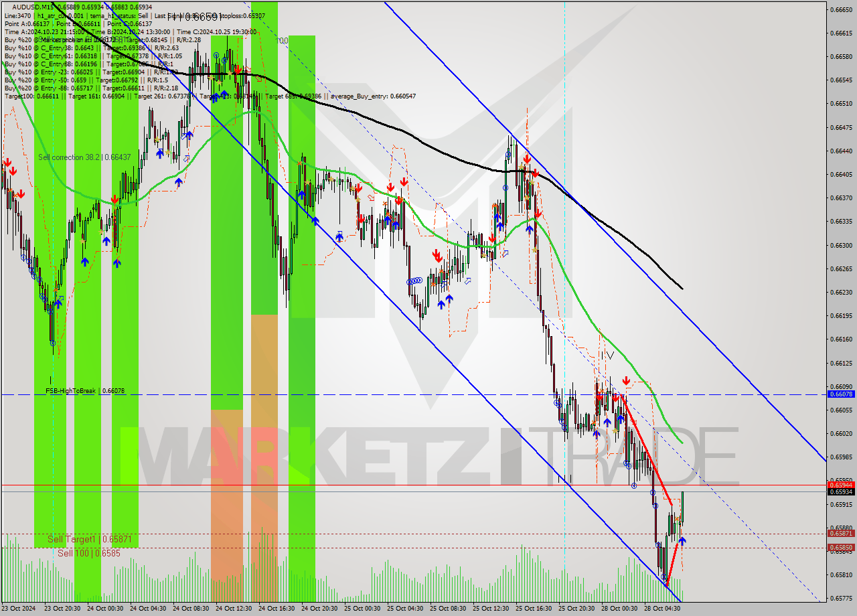Click the '24 Oct 16:30' time axis label

(277, 609)
